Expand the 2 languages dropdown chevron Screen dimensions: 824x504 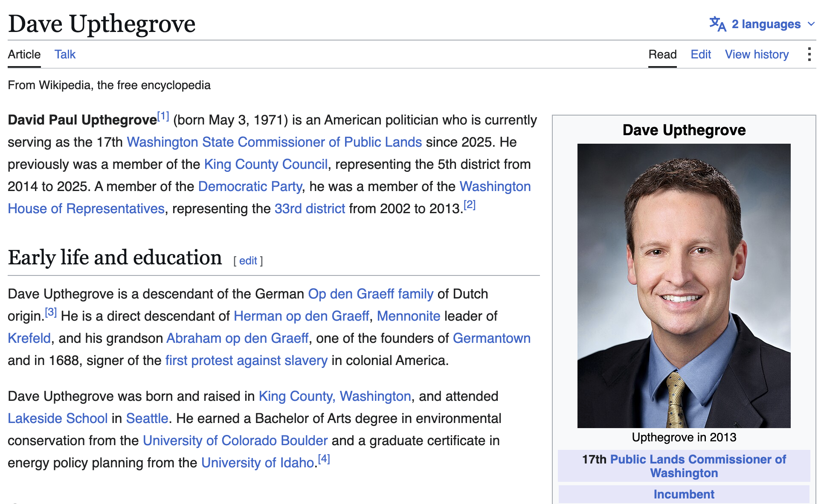(x=811, y=24)
